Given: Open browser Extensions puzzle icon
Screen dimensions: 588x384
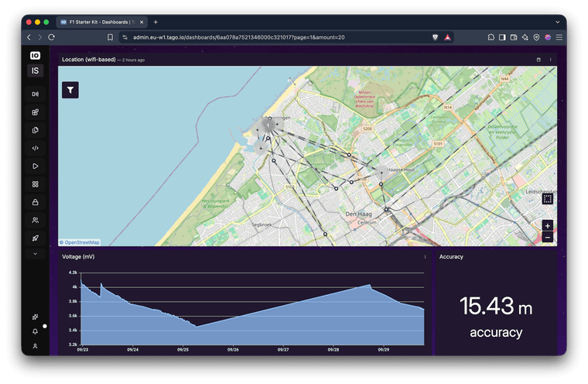Looking at the screenshot, I should point(491,37).
